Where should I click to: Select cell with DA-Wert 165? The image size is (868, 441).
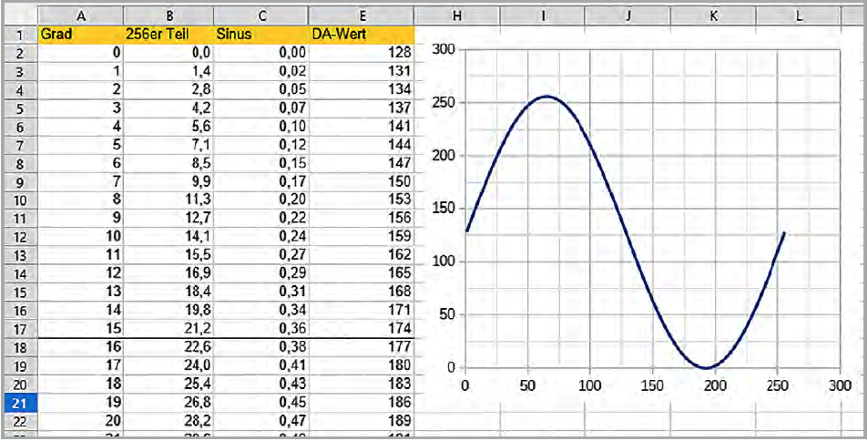click(x=362, y=273)
